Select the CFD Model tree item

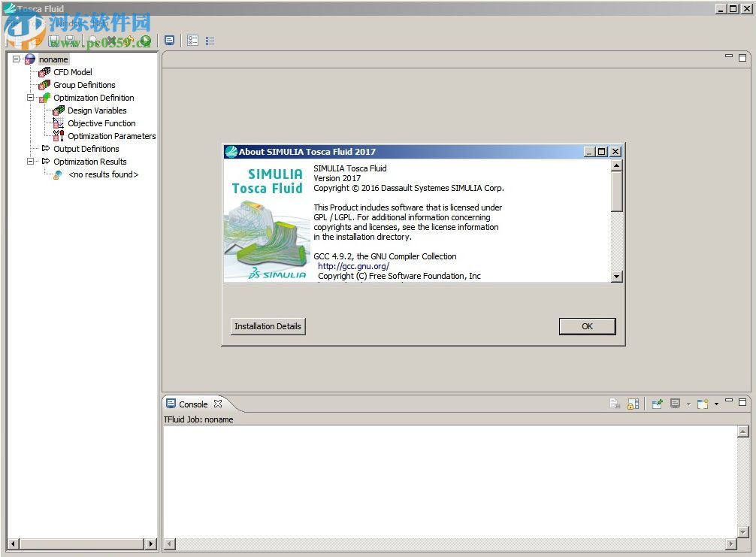[x=72, y=72]
